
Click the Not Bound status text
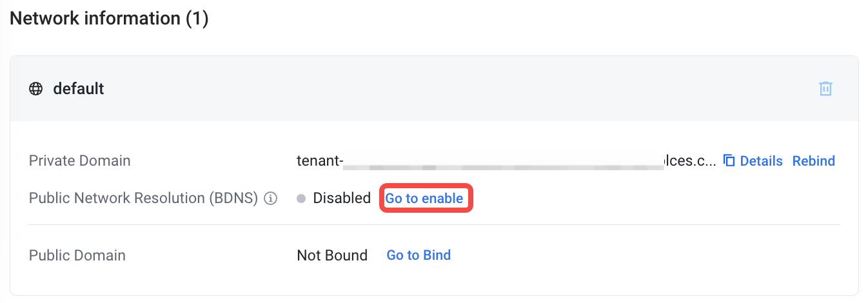point(332,255)
